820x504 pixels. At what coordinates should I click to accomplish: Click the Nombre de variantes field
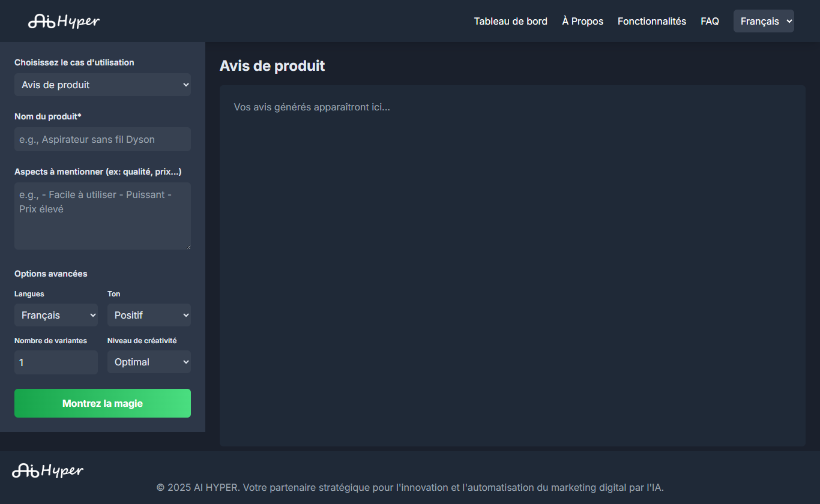pyautogui.click(x=56, y=362)
